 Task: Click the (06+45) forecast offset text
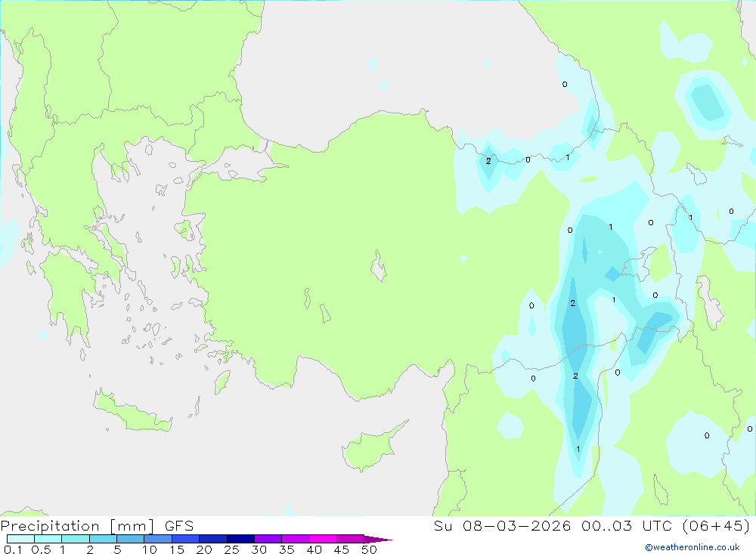[x=717, y=526]
